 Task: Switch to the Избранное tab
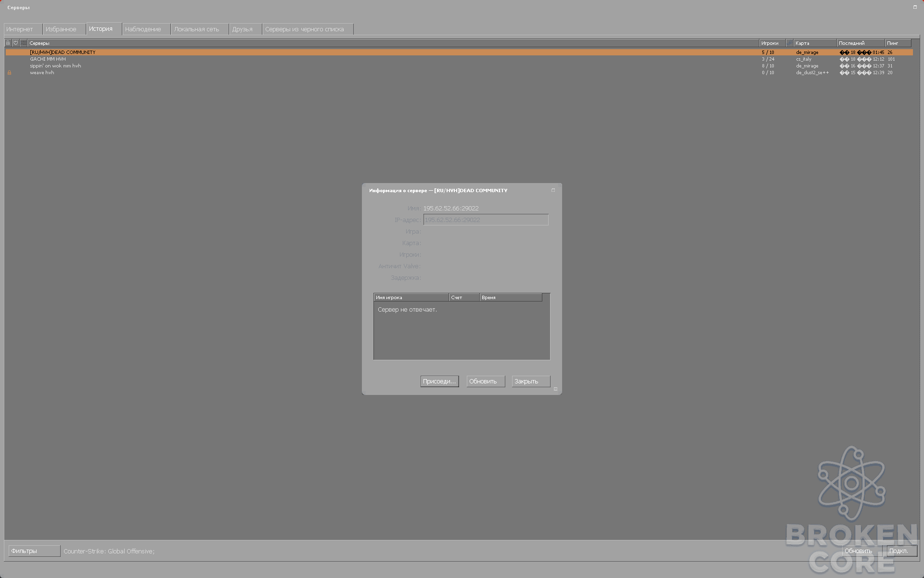click(x=64, y=29)
